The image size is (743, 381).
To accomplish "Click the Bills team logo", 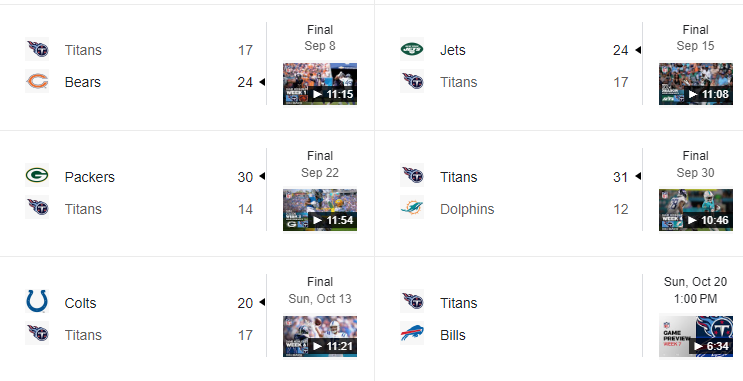I will [412, 334].
